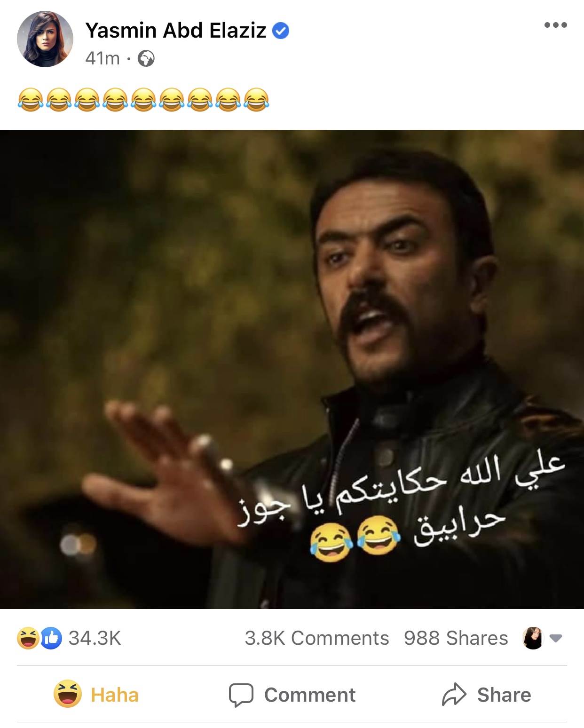View the 3.8K Comments list
The height and width of the screenshot is (728, 584).
point(316,638)
